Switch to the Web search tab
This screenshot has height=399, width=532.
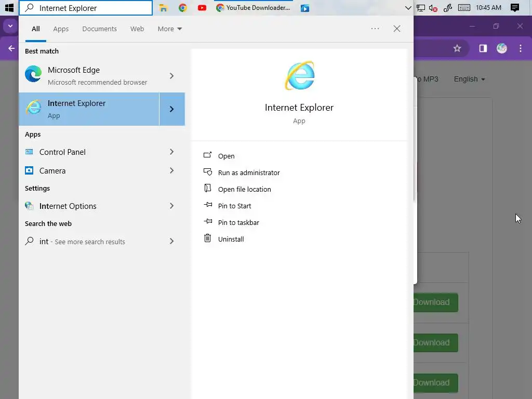pos(137,29)
